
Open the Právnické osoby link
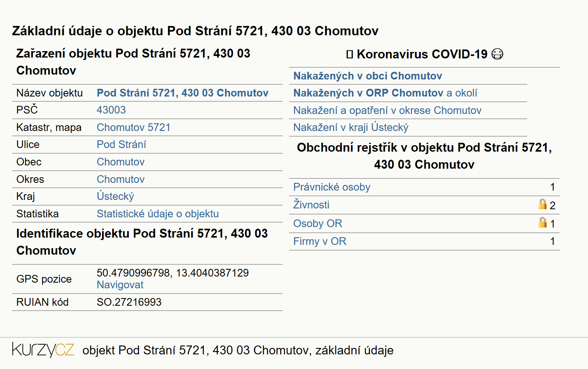(332, 187)
